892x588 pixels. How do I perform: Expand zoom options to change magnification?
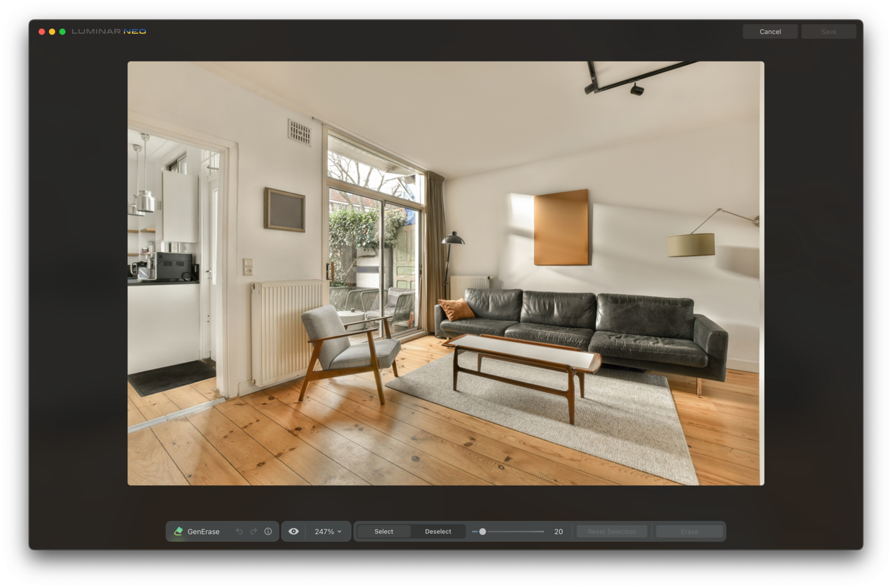[327, 531]
